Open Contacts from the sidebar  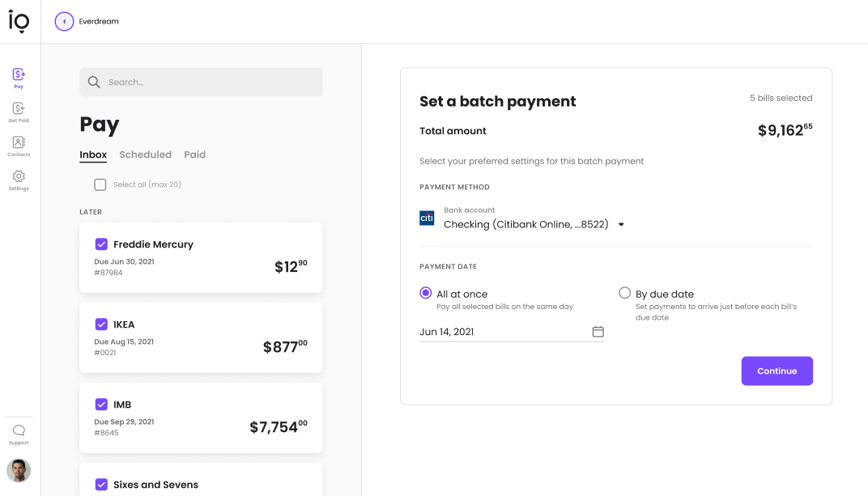coord(19,146)
